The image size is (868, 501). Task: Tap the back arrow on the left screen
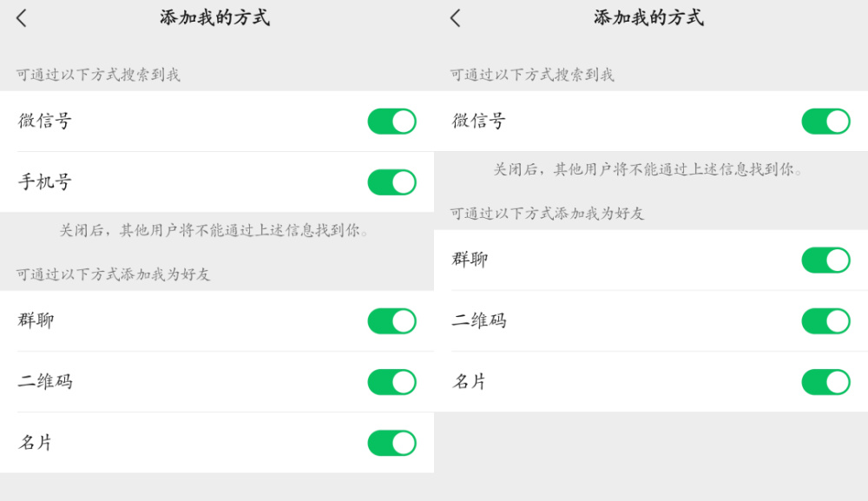coord(22,18)
